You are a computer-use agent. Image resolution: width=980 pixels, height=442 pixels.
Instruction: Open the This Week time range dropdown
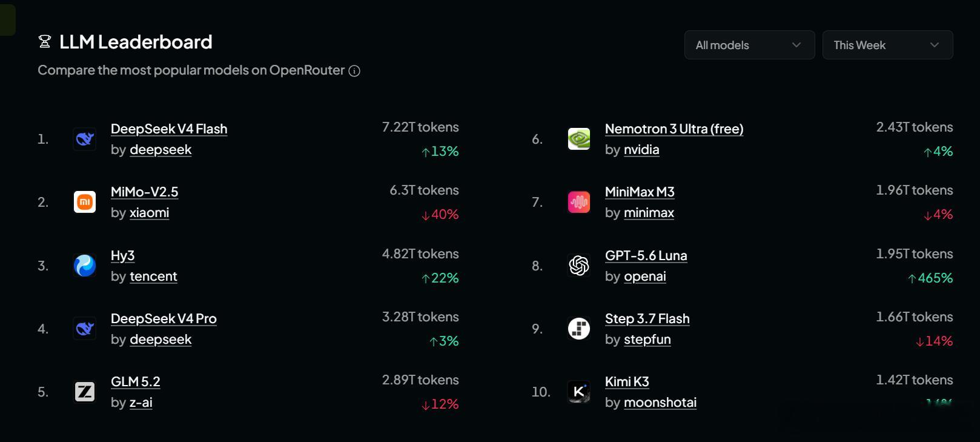[887, 45]
